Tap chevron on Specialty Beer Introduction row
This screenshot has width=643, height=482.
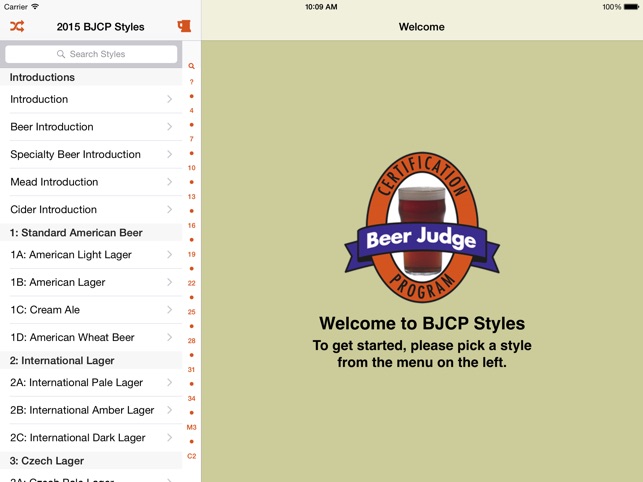pyautogui.click(x=169, y=154)
